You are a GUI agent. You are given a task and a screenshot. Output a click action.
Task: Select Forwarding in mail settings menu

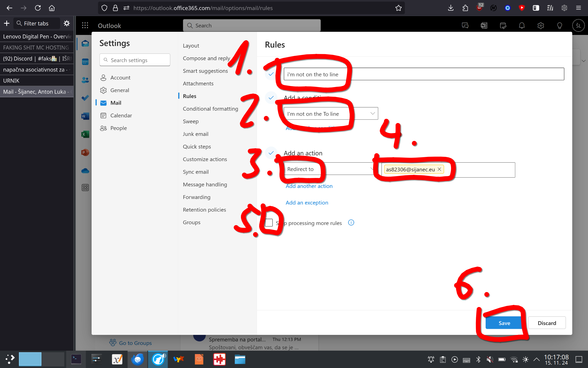(x=196, y=197)
